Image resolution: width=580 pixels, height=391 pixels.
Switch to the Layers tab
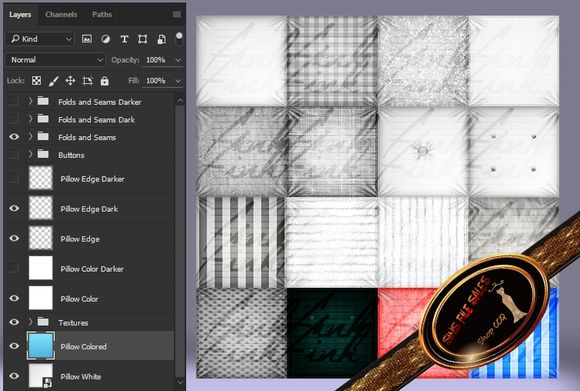pyautogui.click(x=20, y=14)
